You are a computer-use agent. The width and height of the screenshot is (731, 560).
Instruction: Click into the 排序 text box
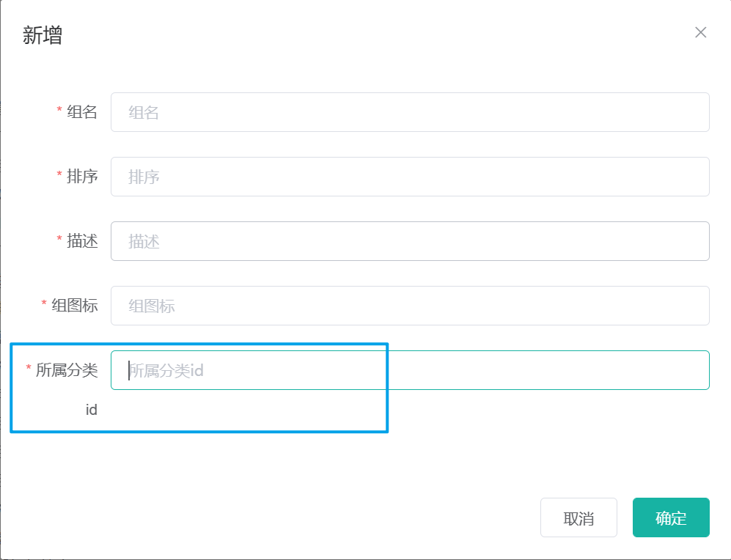(410, 177)
